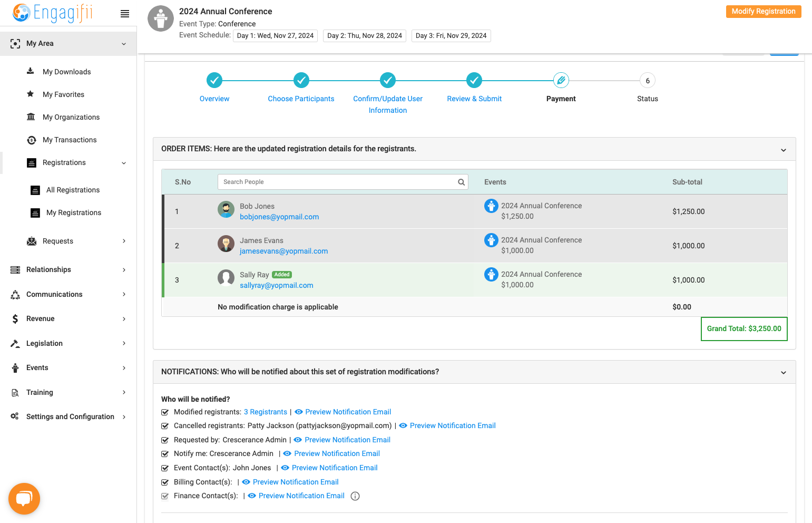Click the conference event avatar in header
812x523 pixels.
pyautogui.click(x=161, y=19)
